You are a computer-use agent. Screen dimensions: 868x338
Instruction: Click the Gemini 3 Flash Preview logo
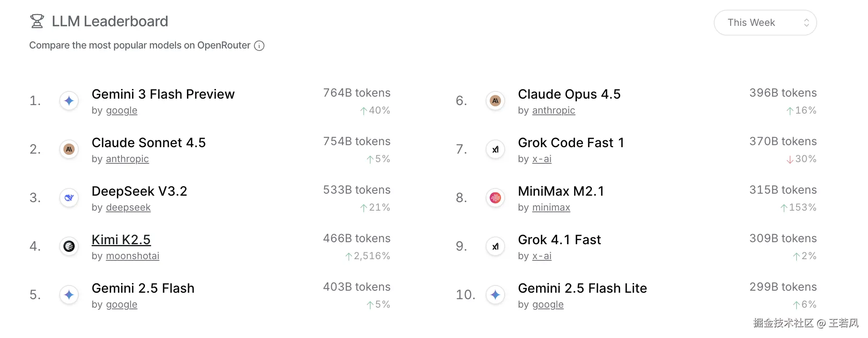tap(69, 101)
